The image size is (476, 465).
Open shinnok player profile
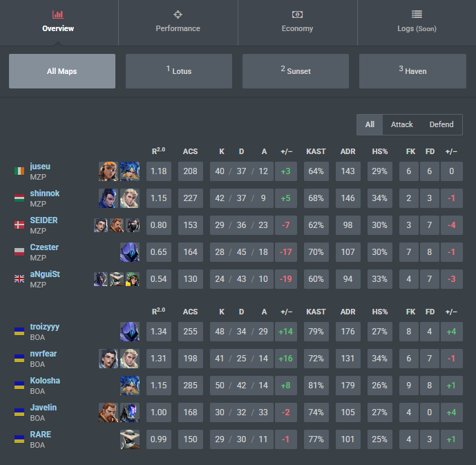(45, 193)
